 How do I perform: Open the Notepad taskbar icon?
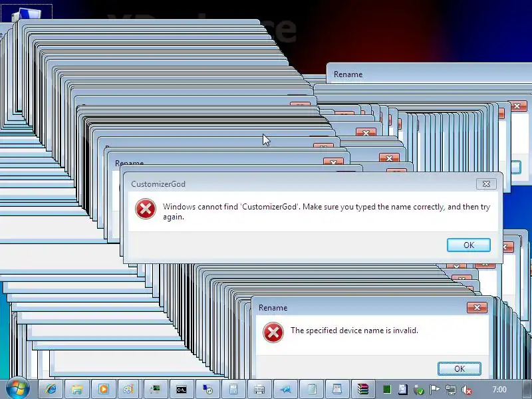[x=311, y=389]
